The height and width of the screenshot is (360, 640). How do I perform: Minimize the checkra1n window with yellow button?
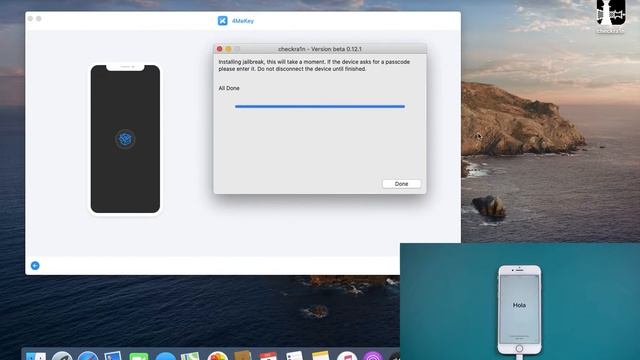click(x=229, y=49)
